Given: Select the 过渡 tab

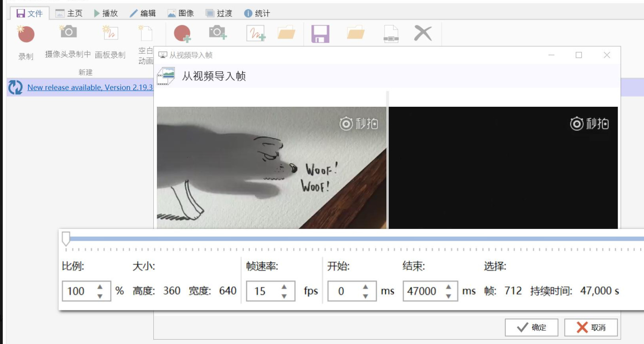Looking at the screenshot, I should [x=219, y=13].
